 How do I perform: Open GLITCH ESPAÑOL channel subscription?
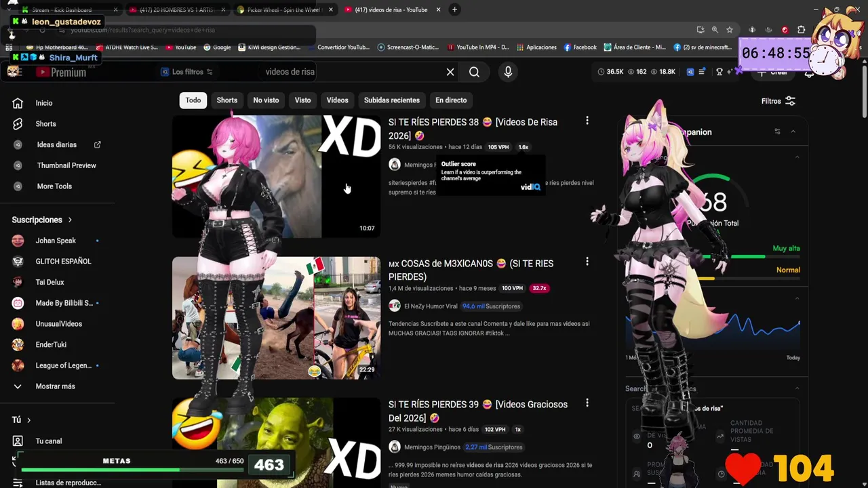[62, 262]
